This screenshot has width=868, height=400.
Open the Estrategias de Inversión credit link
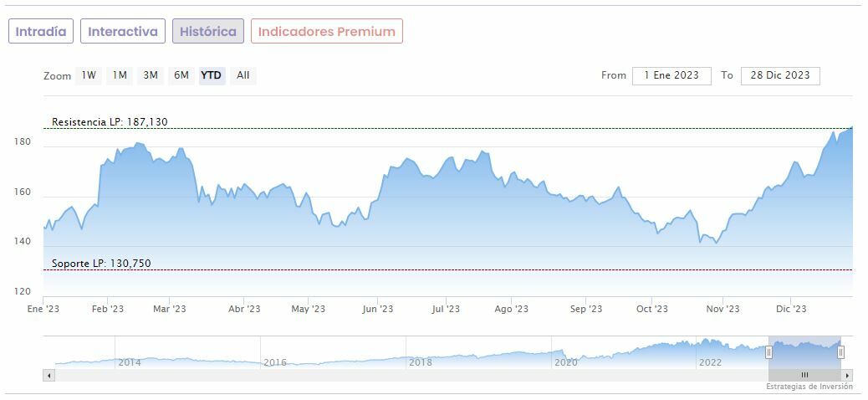pyautogui.click(x=809, y=387)
